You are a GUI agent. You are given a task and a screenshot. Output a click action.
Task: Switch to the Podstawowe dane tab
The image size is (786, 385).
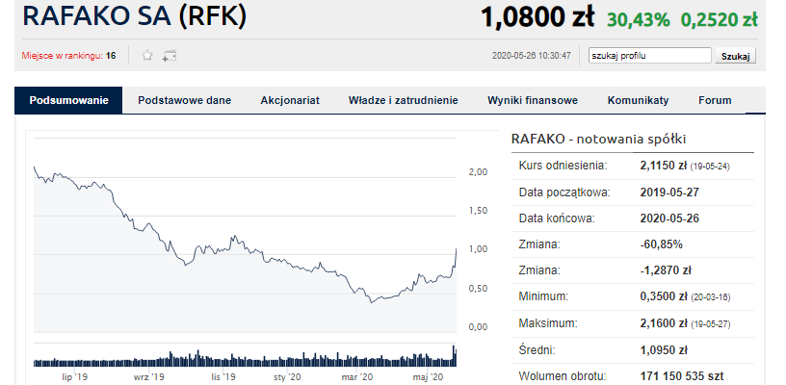point(184,100)
